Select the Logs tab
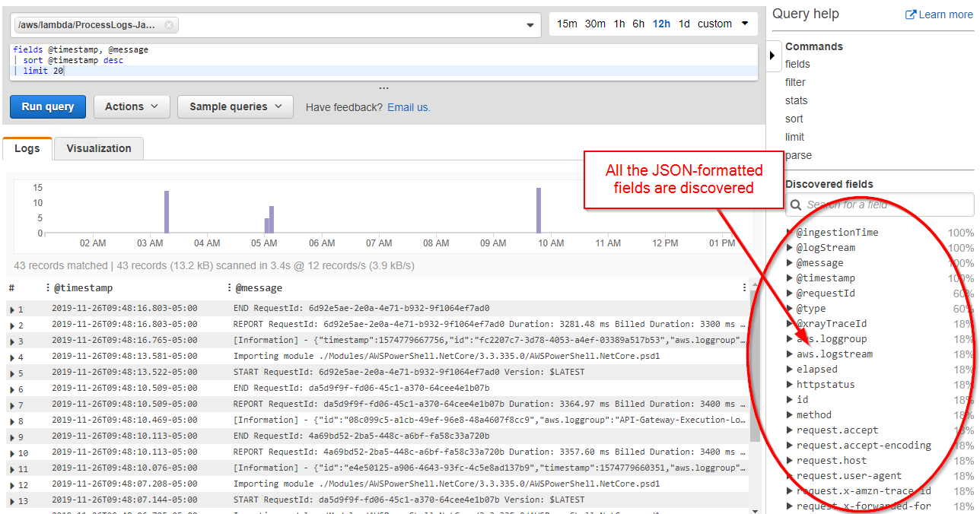 (27, 148)
